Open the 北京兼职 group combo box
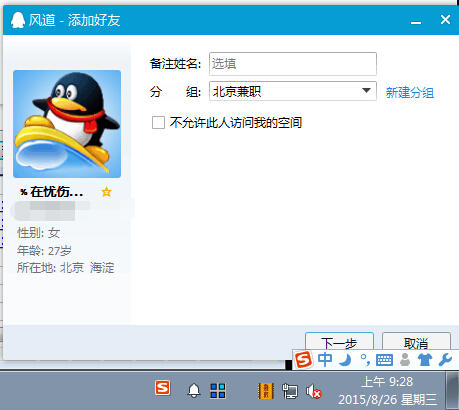The height and width of the screenshot is (410, 459). [x=293, y=91]
